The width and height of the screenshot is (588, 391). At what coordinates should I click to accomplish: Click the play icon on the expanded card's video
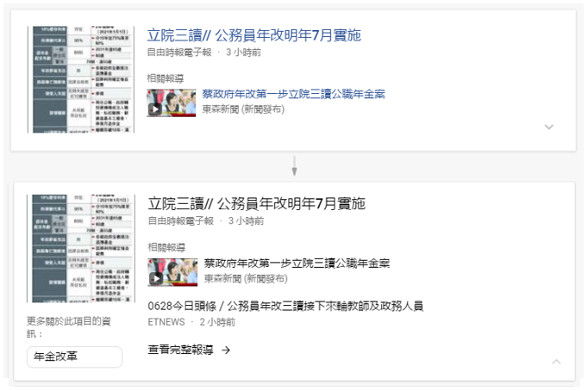coord(155,278)
